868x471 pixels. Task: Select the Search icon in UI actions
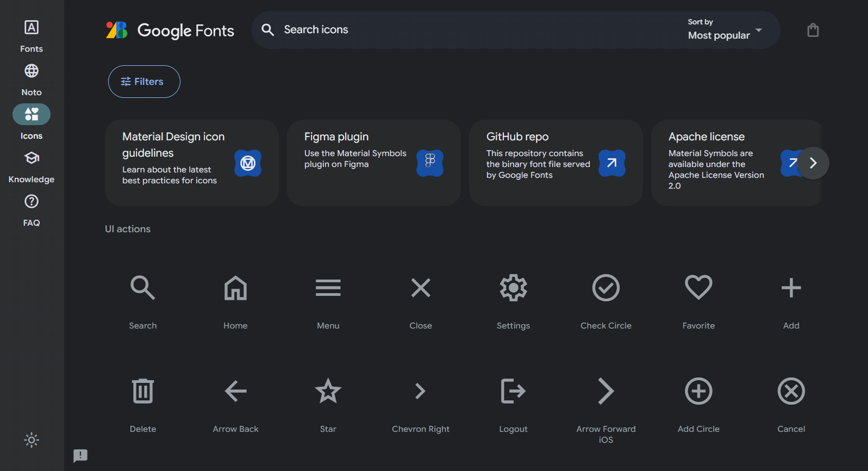coord(143,288)
